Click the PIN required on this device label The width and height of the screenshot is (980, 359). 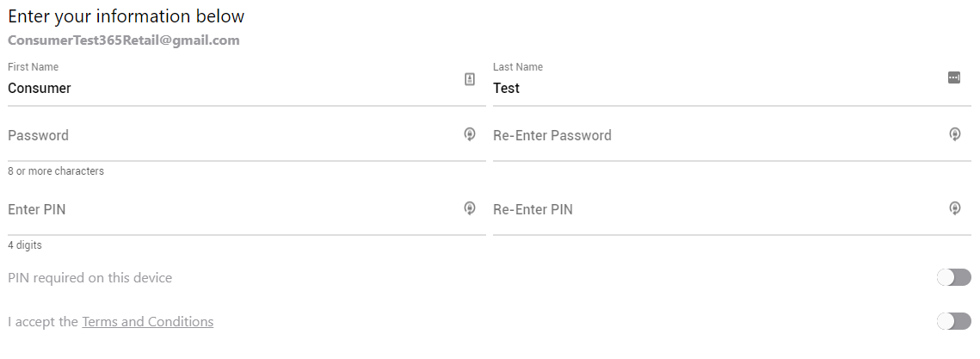90,278
